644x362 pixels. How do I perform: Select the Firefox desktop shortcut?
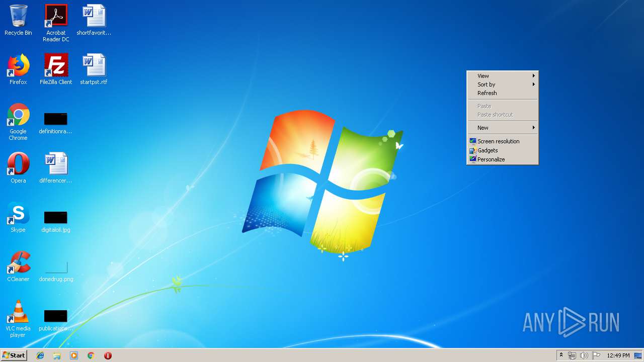pos(18,69)
